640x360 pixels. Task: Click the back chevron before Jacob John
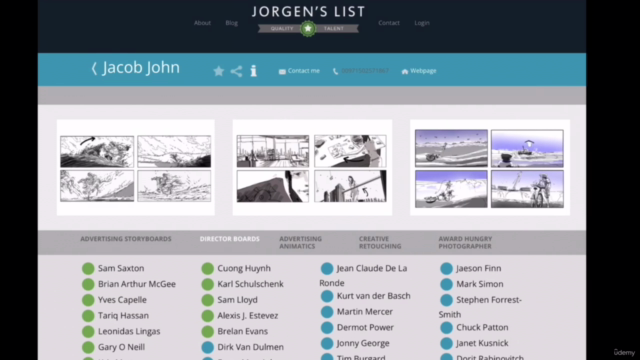(94, 68)
